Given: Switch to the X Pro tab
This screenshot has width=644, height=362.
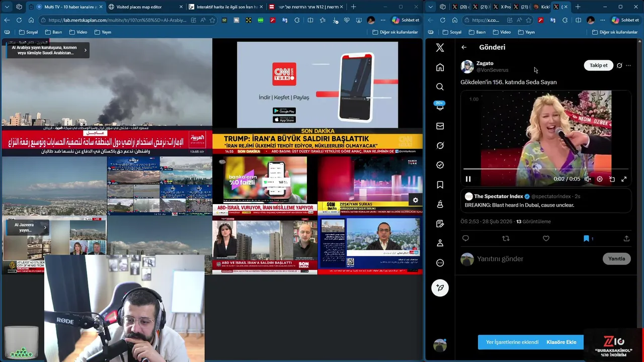Looking at the screenshot, I should coord(501,7).
